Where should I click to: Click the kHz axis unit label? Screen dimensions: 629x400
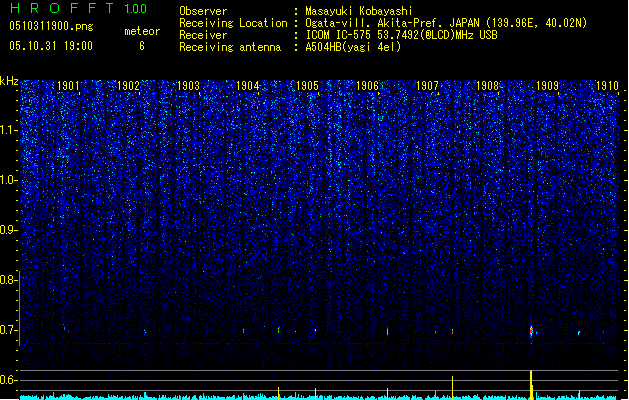[x=9, y=81]
